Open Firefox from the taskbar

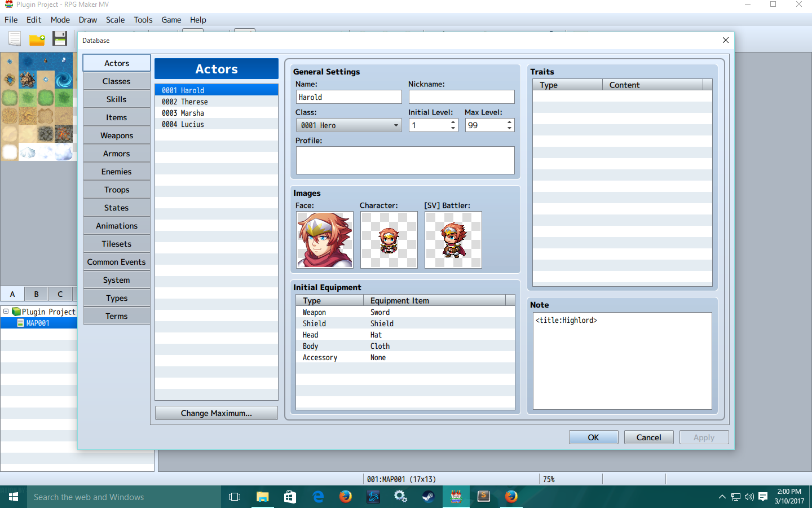[x=346, y=497]
